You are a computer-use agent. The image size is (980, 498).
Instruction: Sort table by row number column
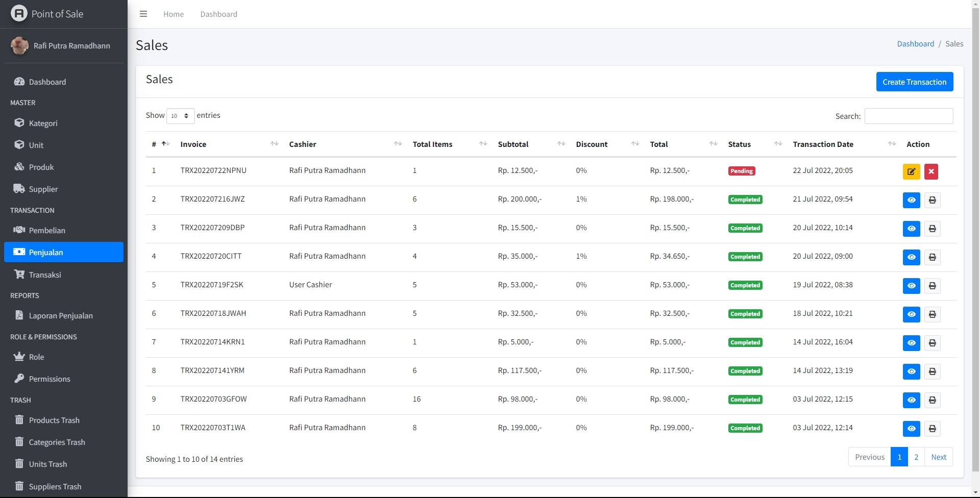click(x=160, y=144)
